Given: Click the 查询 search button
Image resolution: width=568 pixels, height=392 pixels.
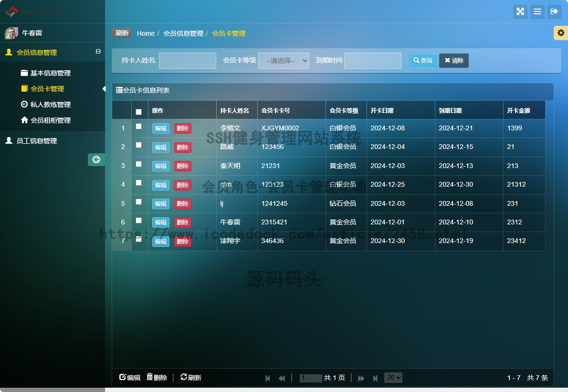Looking at the screenshot, I should coord(423,61).
